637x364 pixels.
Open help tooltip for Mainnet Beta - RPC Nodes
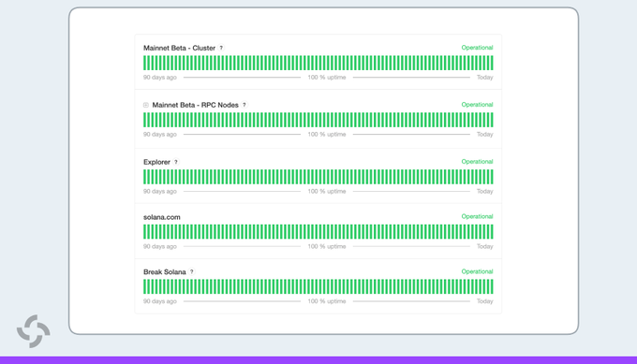click(x=244, y=105)
